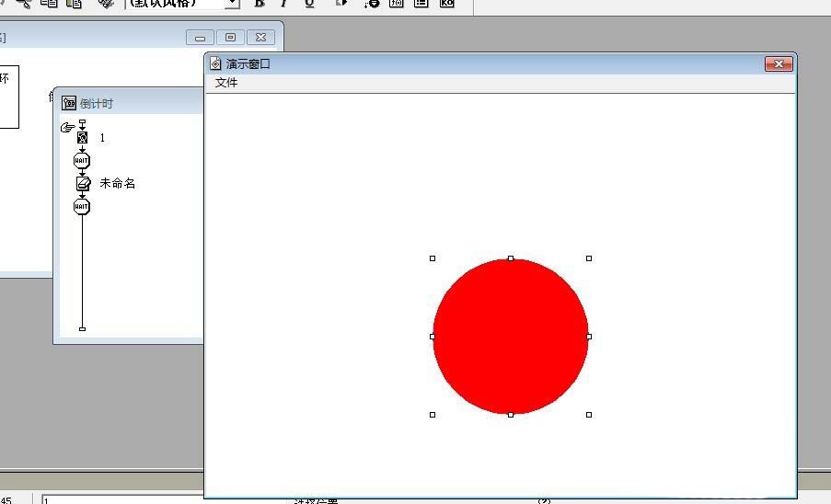
Task: Click the circle's right-middle resize handle
Action: (x=589, y=337)
